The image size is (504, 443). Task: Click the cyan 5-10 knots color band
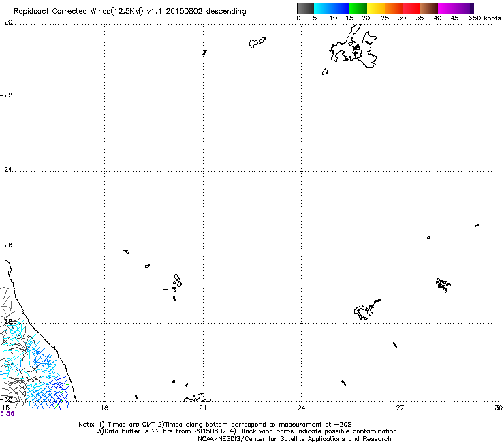pos(323,8)
